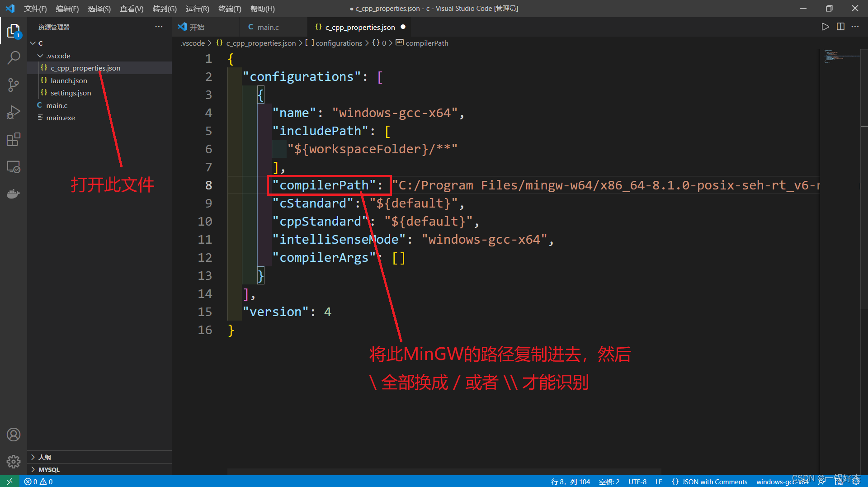Open the 终端(T) menu
Viewport: 868px width, 487px height.
click(230, 9)
